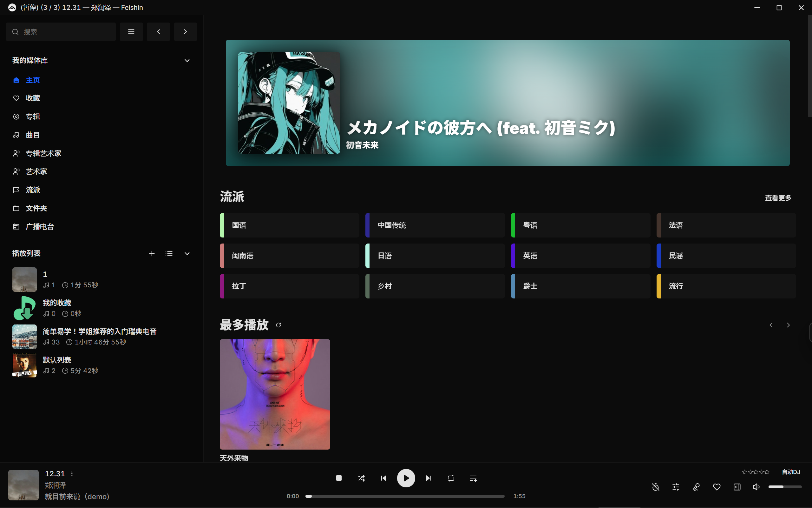Viewport: 812px width, 508px height.
Task: Open more options beside 12.31 title
Action: 72,474
